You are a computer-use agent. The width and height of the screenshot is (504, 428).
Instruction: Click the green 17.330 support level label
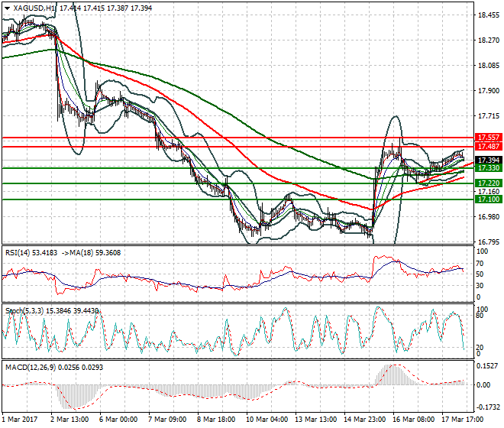click(x=489, y=168)
